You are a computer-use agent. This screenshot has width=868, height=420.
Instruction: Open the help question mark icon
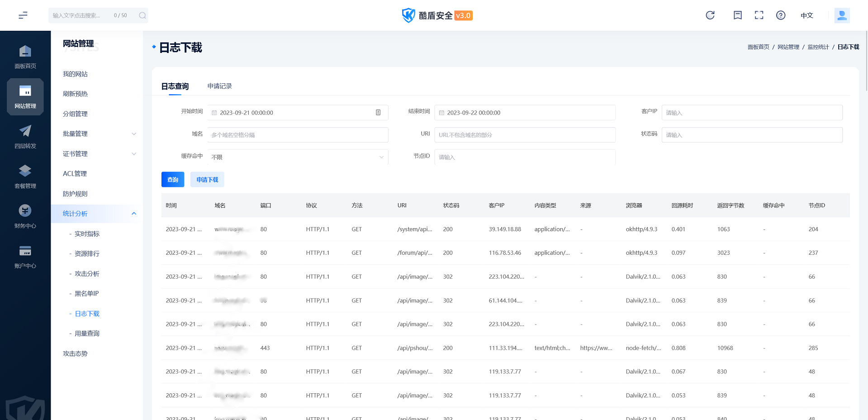pos(781,15)
